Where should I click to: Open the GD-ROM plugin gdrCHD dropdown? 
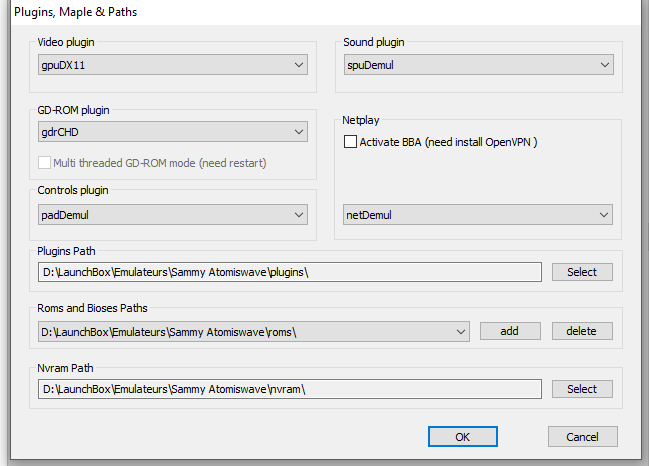pyautogui.click(x=173, y=132)
